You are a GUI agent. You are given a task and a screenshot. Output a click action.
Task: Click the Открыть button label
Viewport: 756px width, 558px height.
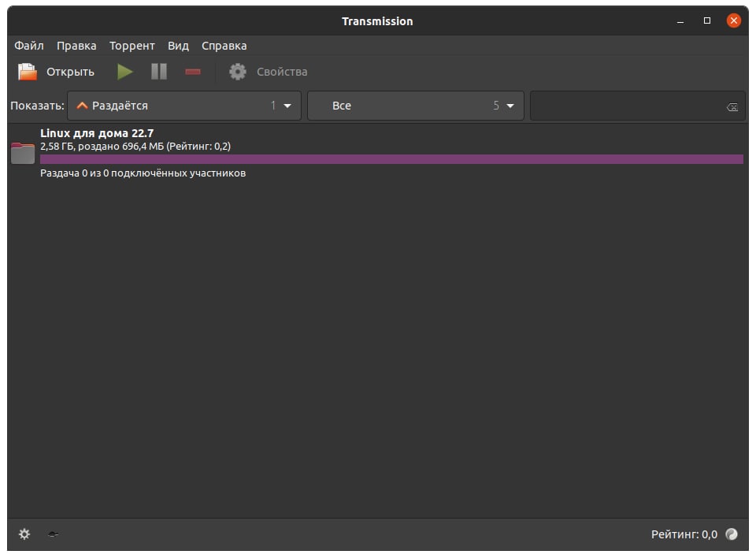click(x=70, y=72)
